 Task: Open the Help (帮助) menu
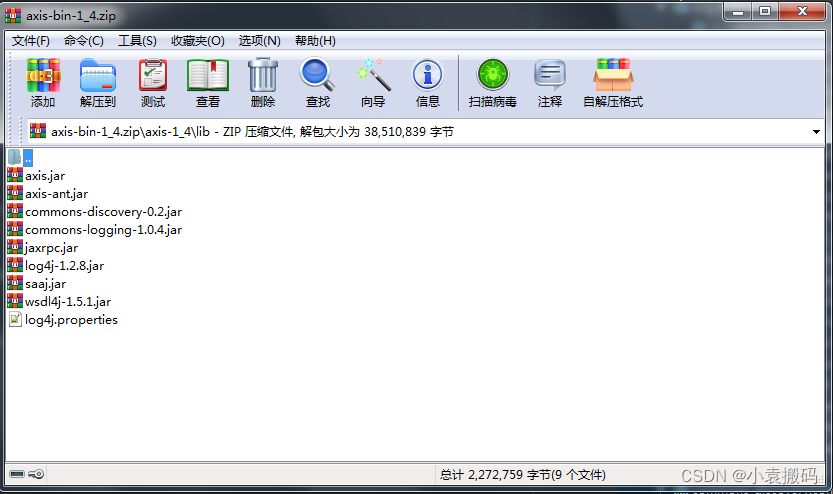(x=316, y=41)
